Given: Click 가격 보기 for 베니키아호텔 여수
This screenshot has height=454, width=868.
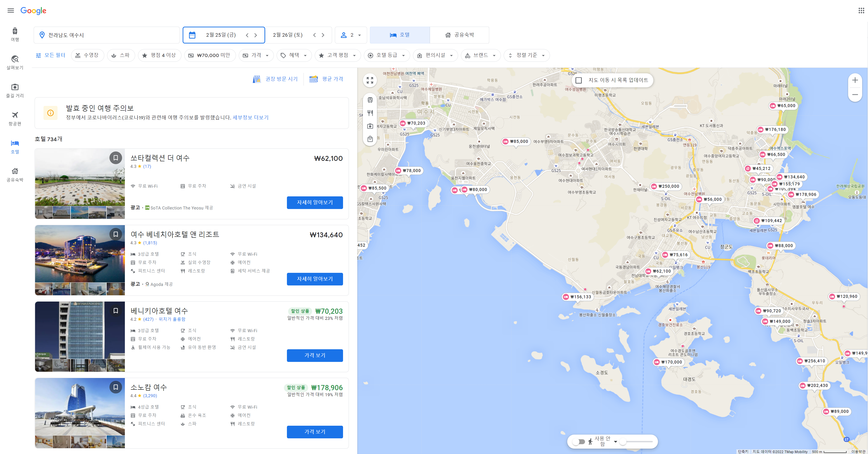Looking at the screenshot, I should point(315,355).
